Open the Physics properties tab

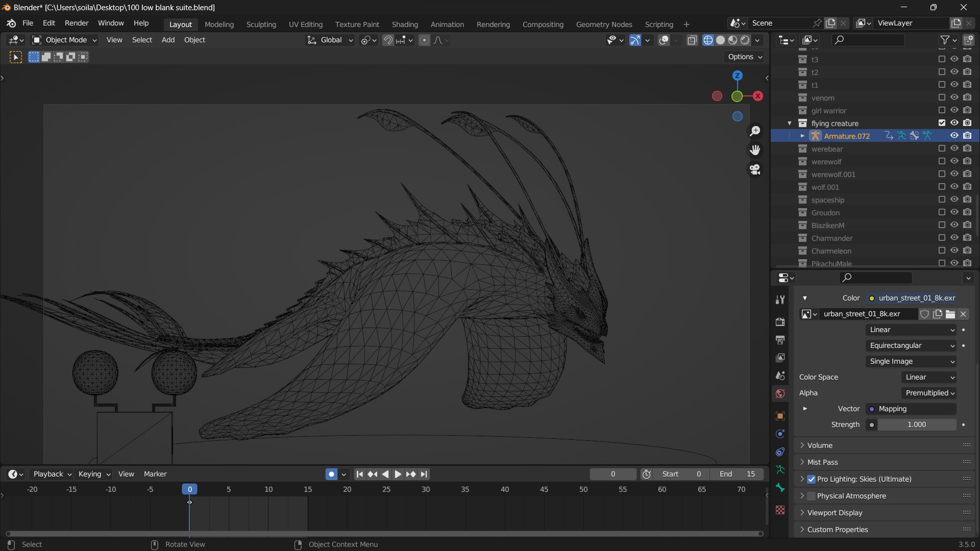(x=780, y=434)
